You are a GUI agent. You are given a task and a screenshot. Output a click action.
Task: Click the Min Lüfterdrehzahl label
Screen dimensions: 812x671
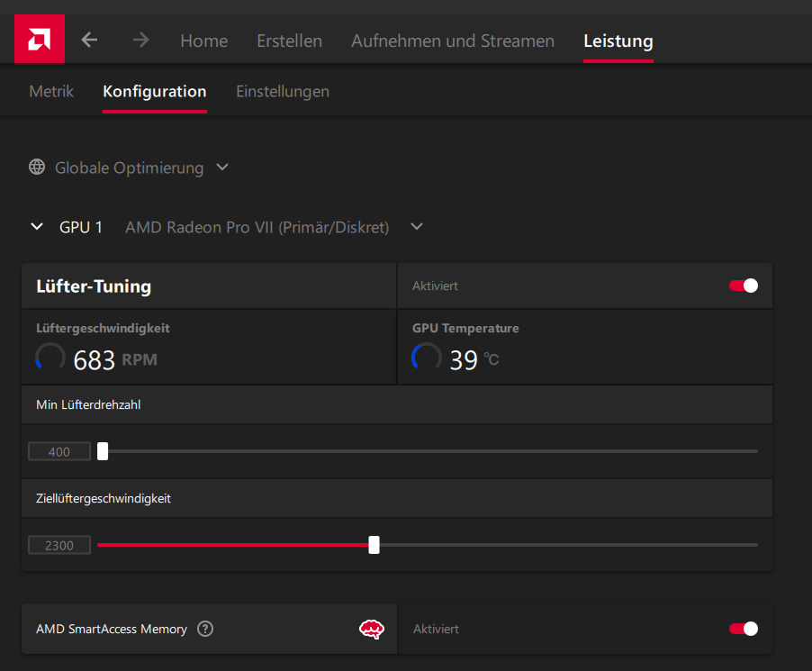(88, 404)
